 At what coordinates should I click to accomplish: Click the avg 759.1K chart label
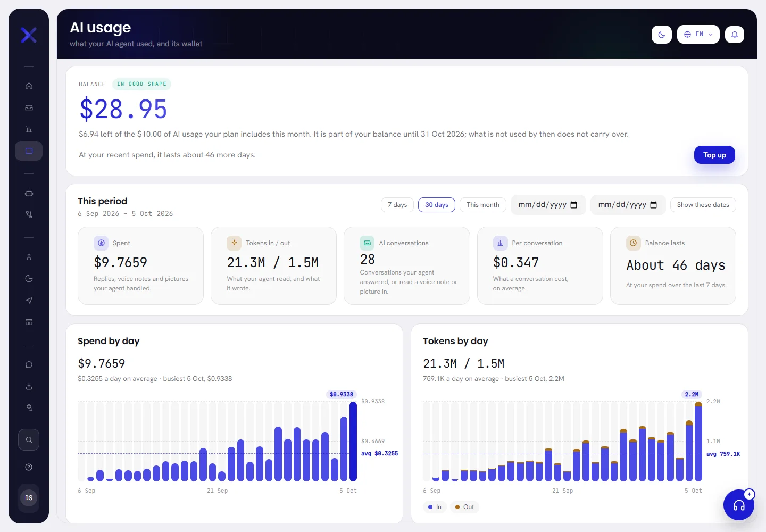tap(723, 454)
